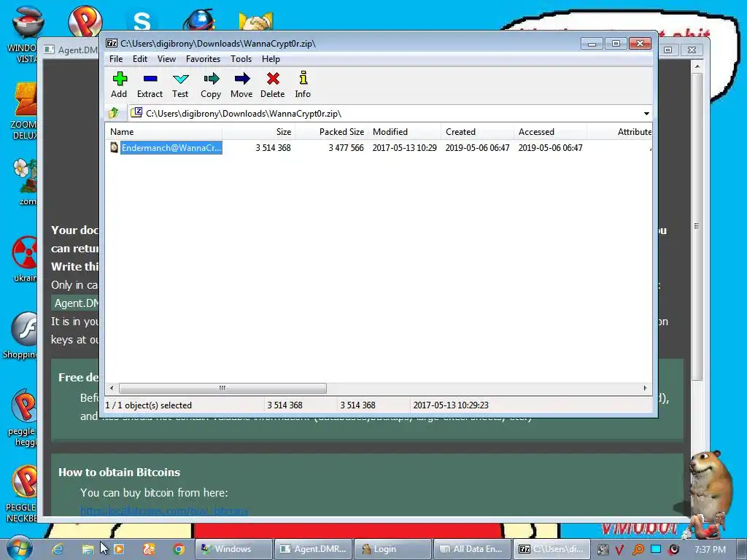Sort by the Name column header
This screenshot has width=747, height=560.
(163, 132)
